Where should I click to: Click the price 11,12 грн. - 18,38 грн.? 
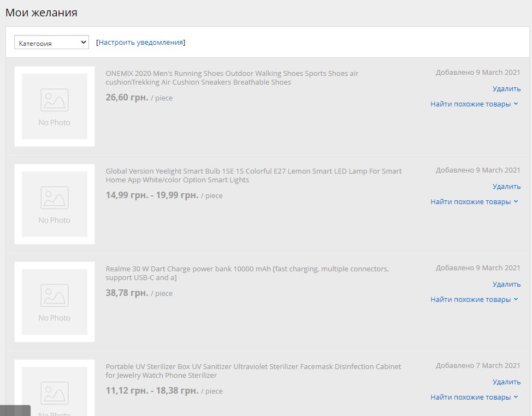coord(152,390)
